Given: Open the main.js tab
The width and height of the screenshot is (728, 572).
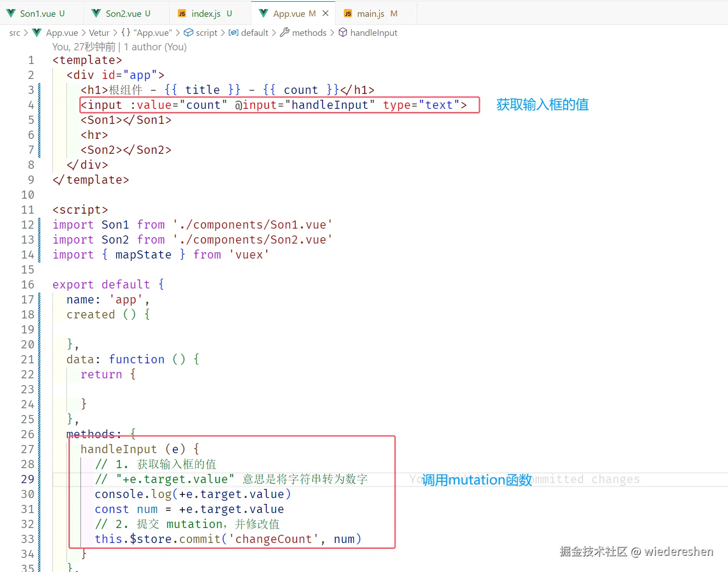Looking at the screenshot, I should [x=376, y=14].
